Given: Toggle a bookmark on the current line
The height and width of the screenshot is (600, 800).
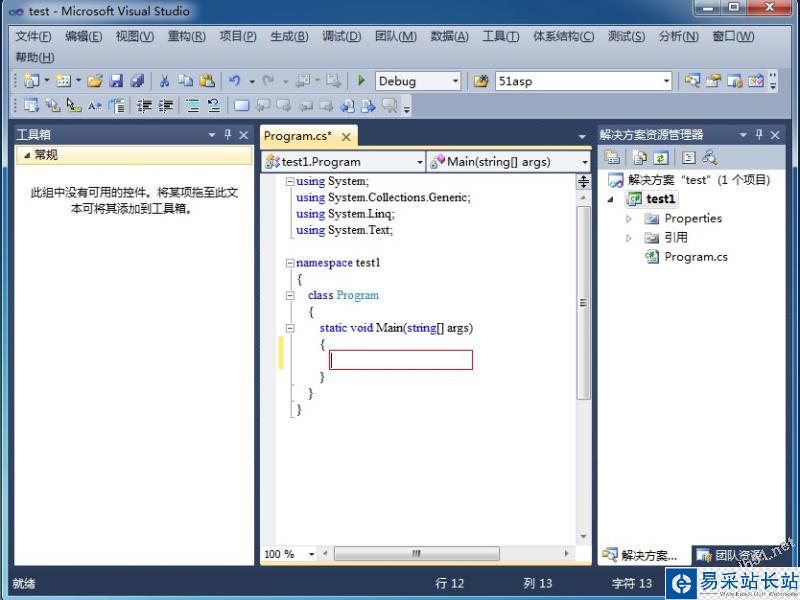Looking at the screenshot, I should pos(241,106).
